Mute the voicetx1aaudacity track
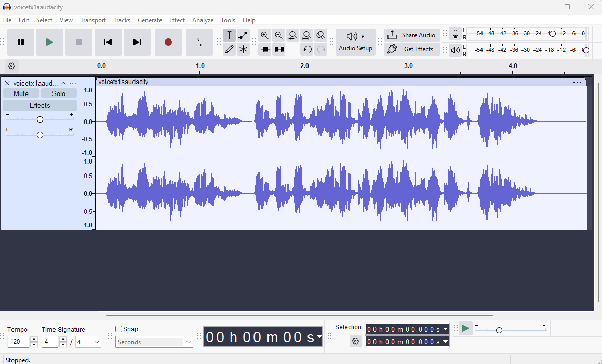The width and height of the screenshot is (602, 364). [x=21, y=93]
